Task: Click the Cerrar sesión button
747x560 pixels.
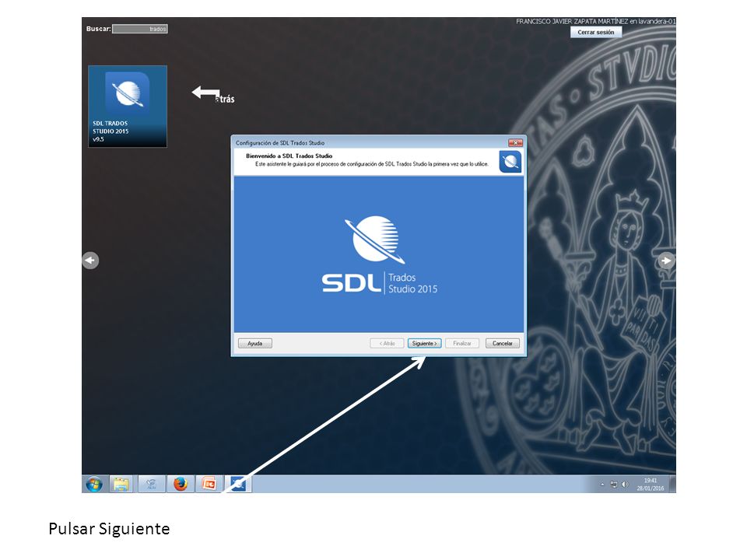Action: (x=596, y=33)
